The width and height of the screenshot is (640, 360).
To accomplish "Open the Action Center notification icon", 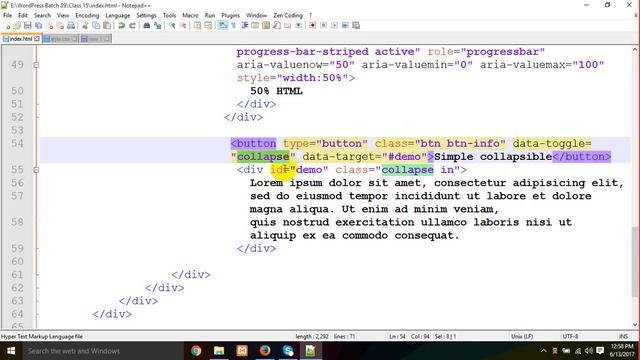I will click(600, 351).
